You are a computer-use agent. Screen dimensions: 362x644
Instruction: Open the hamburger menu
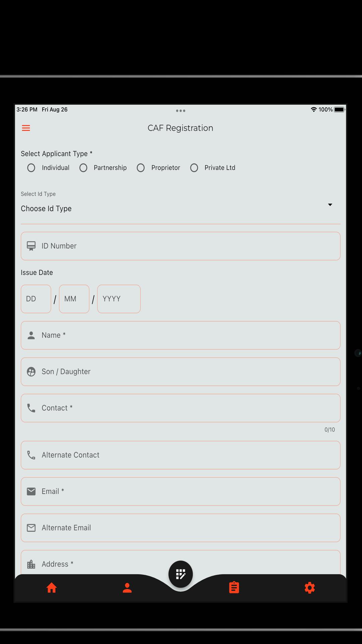pos(26,128)
